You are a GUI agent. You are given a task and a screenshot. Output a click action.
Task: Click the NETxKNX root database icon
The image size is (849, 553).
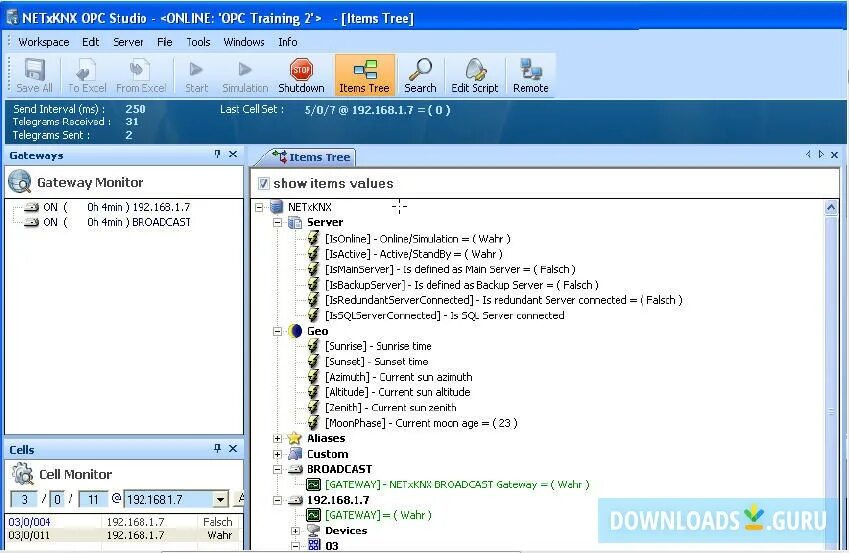pyautogui.click(x=277, y=207)
